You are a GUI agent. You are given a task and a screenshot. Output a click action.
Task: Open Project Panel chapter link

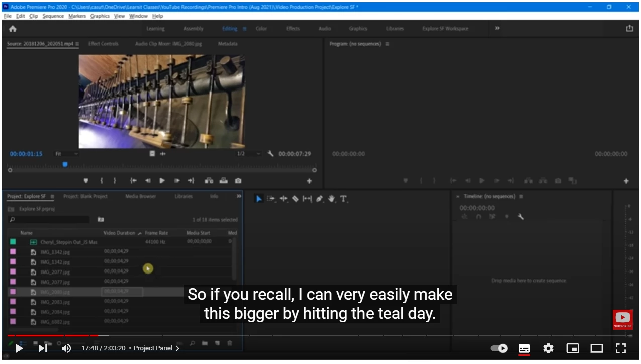(156, 348)
